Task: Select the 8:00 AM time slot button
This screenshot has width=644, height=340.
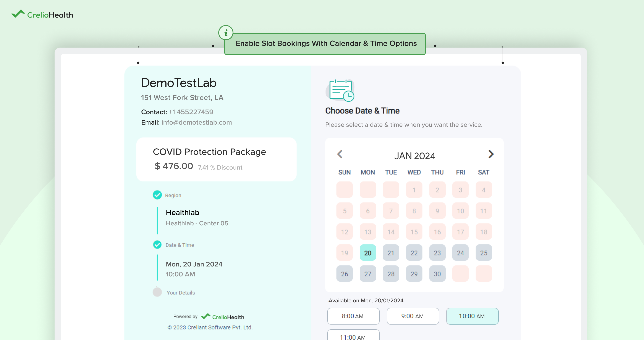Action: 353,316
